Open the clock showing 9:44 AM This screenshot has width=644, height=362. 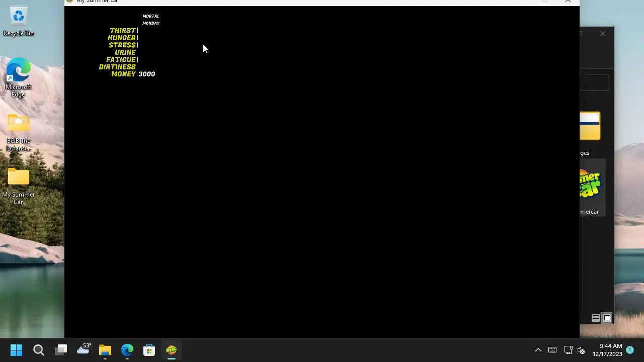[607, 350]
